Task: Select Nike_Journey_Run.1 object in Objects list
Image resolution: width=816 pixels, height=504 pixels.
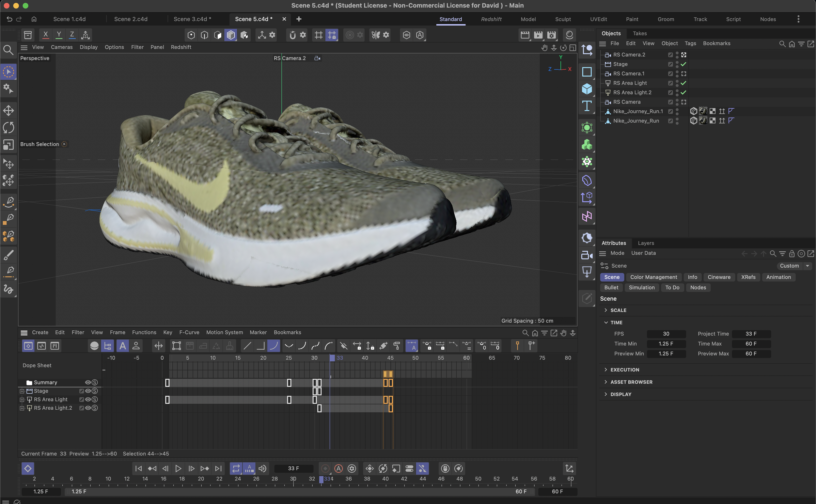Action: click(638, 111)
